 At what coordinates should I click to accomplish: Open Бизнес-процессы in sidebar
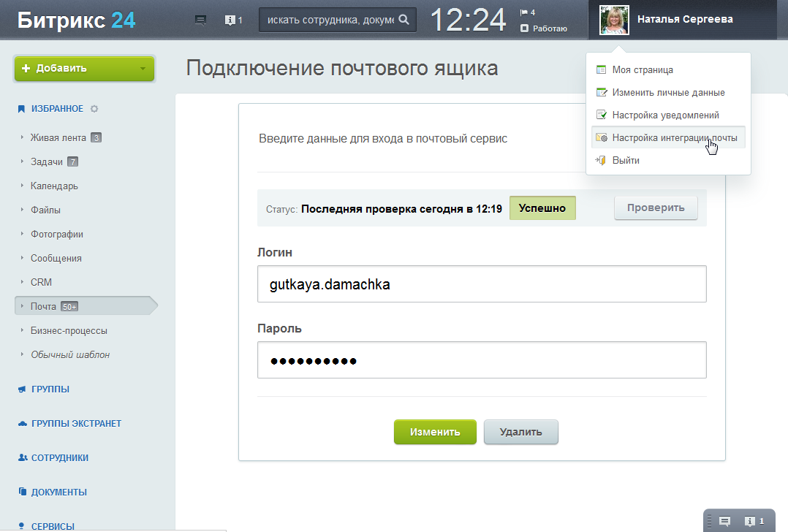click(x=69, y=330)
